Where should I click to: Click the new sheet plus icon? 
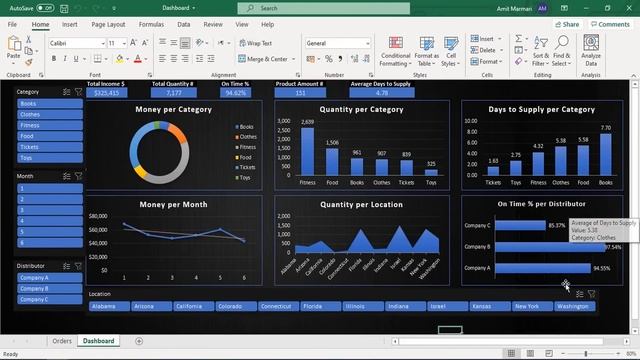[139, 341]
